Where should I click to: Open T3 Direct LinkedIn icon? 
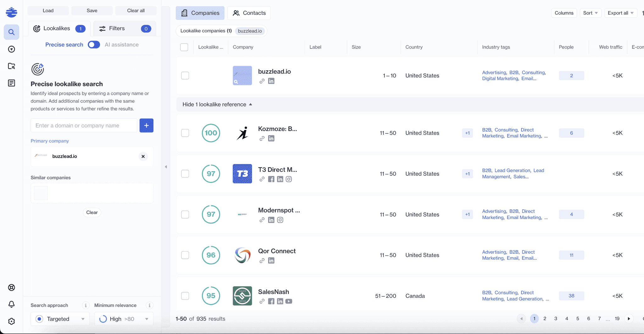tap(280, 179)
